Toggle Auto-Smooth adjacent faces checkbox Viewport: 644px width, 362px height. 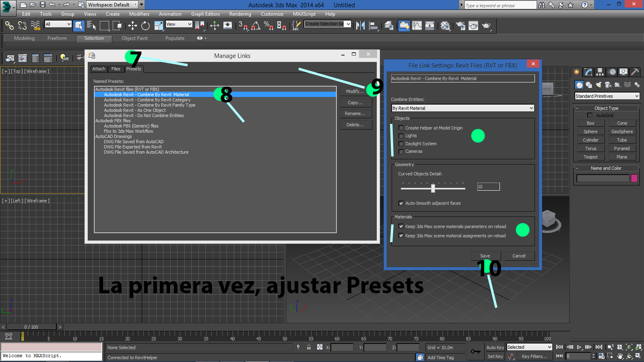401,203
